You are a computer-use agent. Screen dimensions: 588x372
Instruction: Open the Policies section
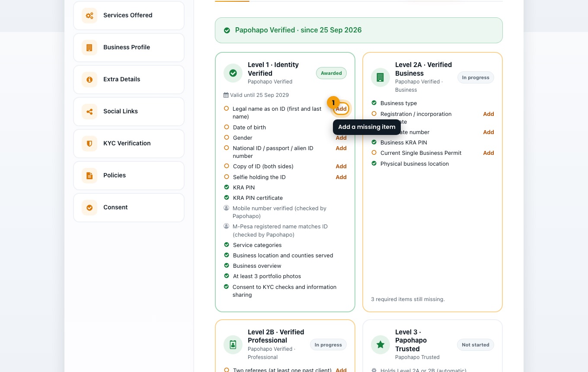coord(129,176)
